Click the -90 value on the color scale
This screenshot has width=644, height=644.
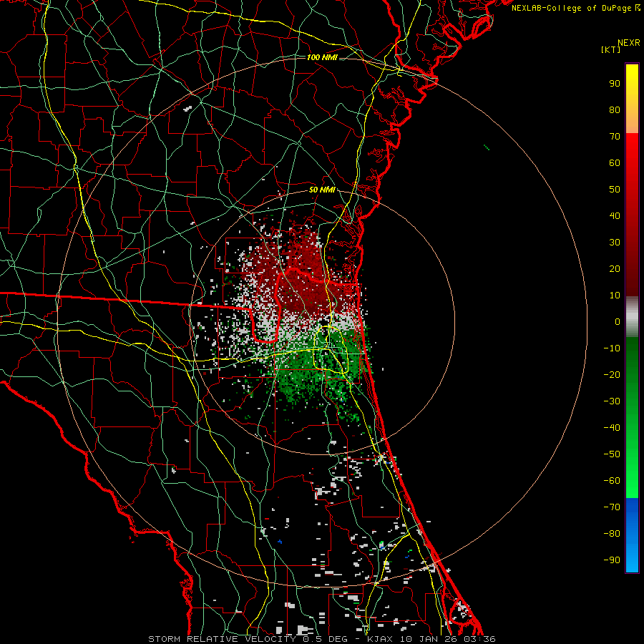pyautogui.click(x=612, y=560)
